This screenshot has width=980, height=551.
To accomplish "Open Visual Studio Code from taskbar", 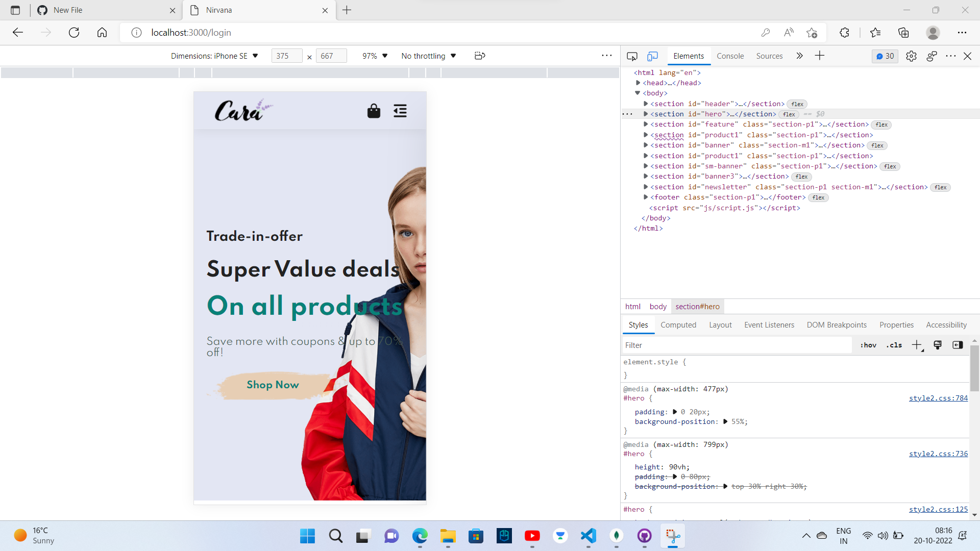I will pyautogui.click(x=588, y=536).
